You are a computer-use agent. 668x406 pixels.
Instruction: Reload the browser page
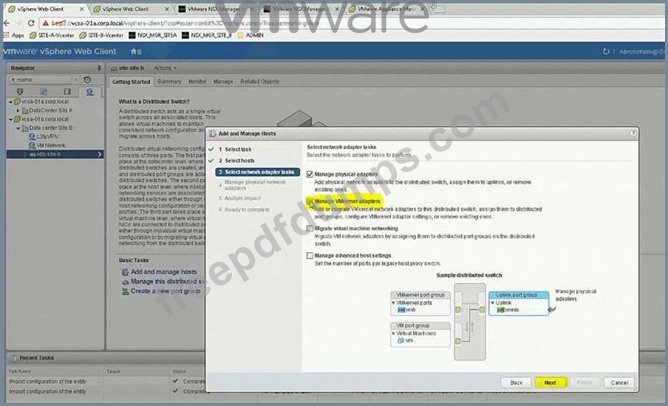point(31,23)
